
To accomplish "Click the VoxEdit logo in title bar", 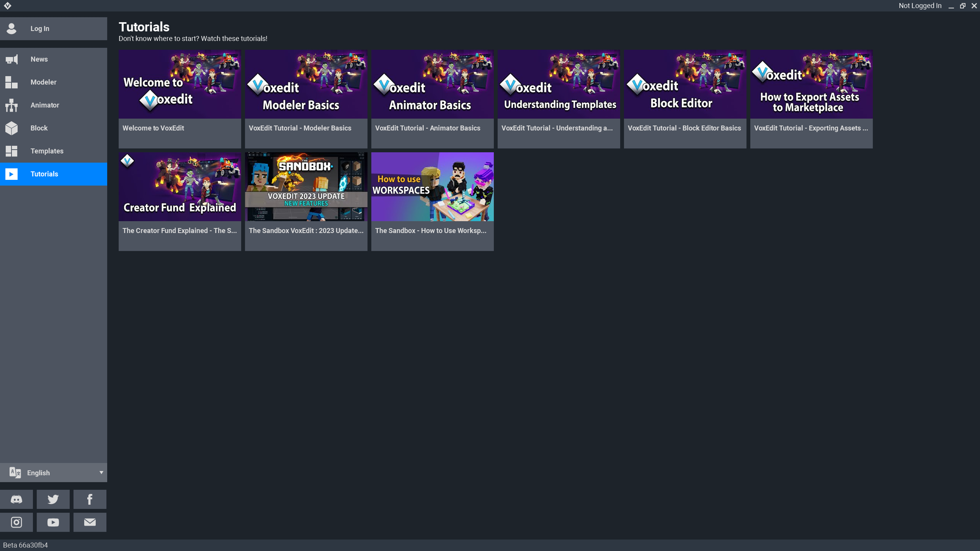I will [x=7, y=6].
